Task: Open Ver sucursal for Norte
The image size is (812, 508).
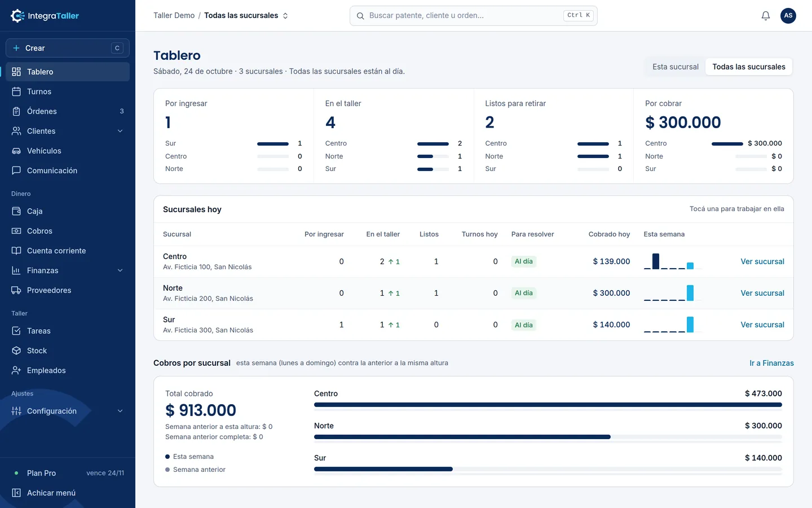Action: point(762,293)
